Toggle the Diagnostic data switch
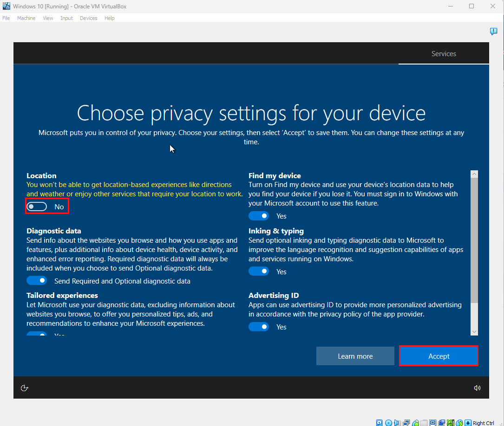The image size is (504, 426). pyautogui.click(x=37, y=281)
